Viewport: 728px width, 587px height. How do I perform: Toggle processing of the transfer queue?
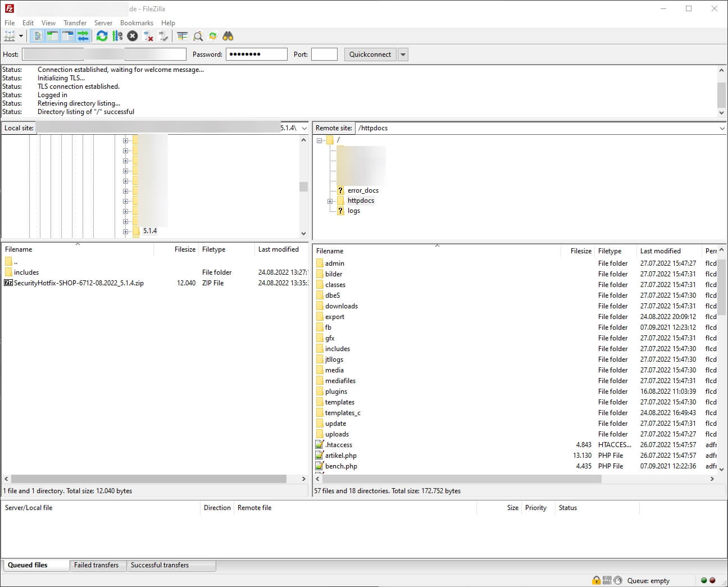(117, 36)
